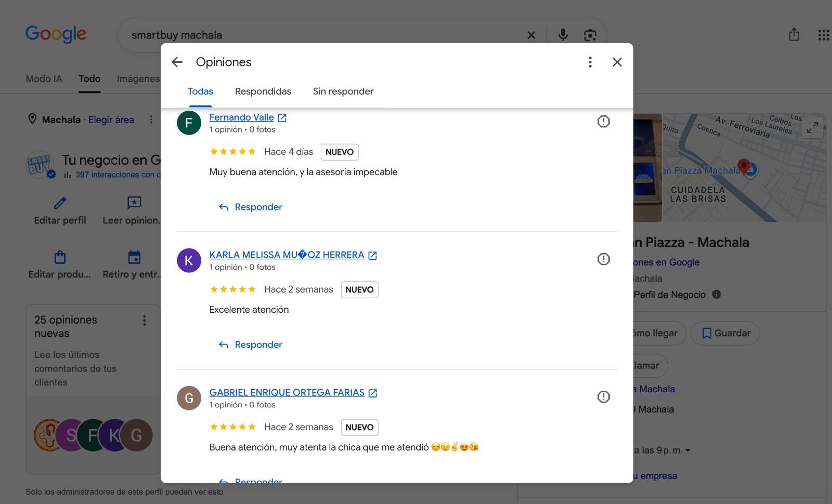
Task: Flag GABRIEL ENRIQUE's review with report icon
Action: coord(603,397)
